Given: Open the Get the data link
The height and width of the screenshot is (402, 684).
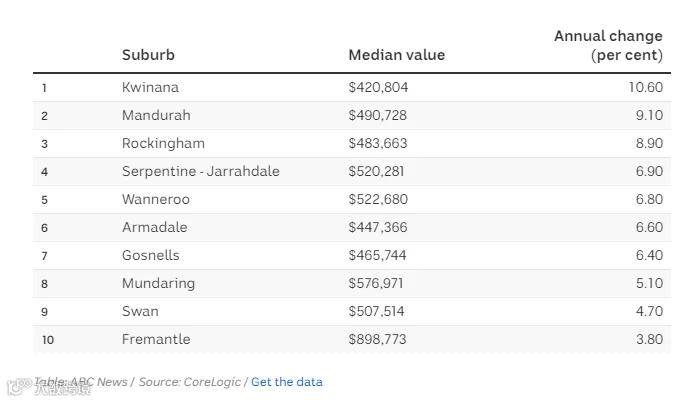Looking at the screenshot, I should (287, 382).
